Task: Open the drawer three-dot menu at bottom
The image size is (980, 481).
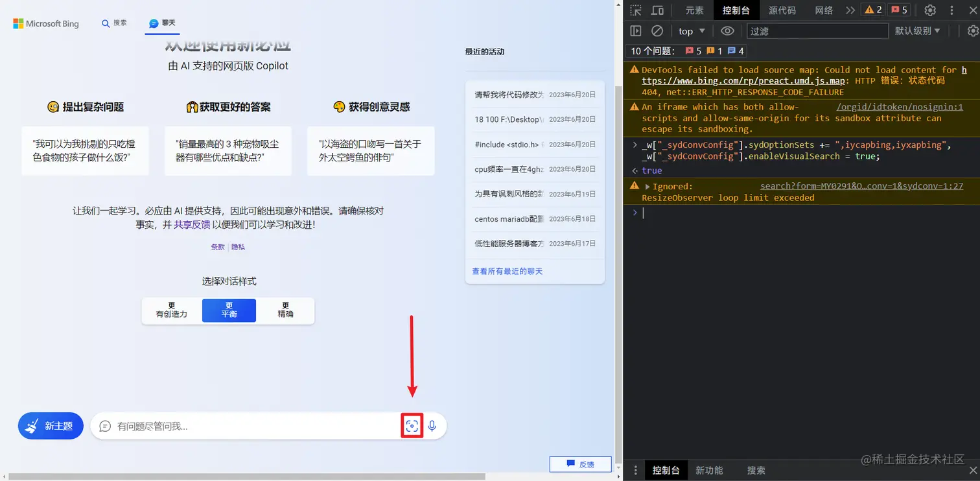Action: (x=636, y=471)
